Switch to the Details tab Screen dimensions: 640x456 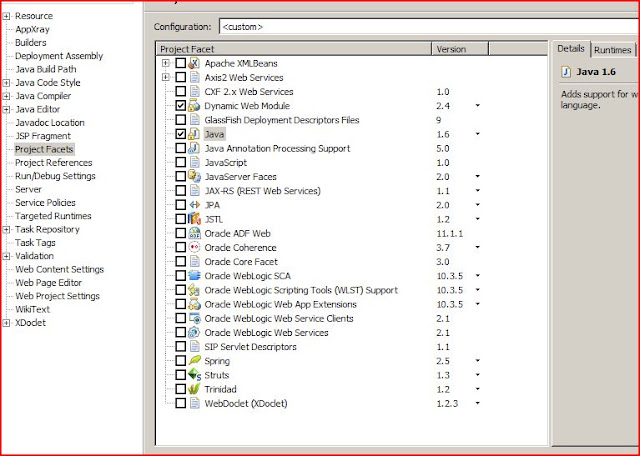pos(571,49)
